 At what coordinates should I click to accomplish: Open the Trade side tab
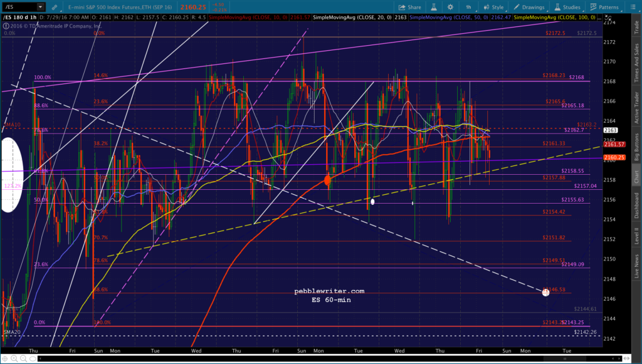click(x=636, y=28)
